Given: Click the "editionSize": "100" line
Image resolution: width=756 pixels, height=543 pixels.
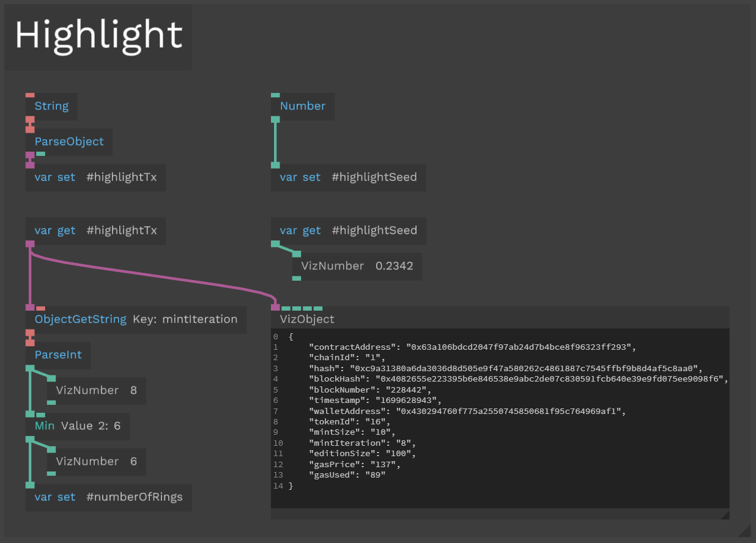Looking at the screenshot, I should tap(362, 454).
